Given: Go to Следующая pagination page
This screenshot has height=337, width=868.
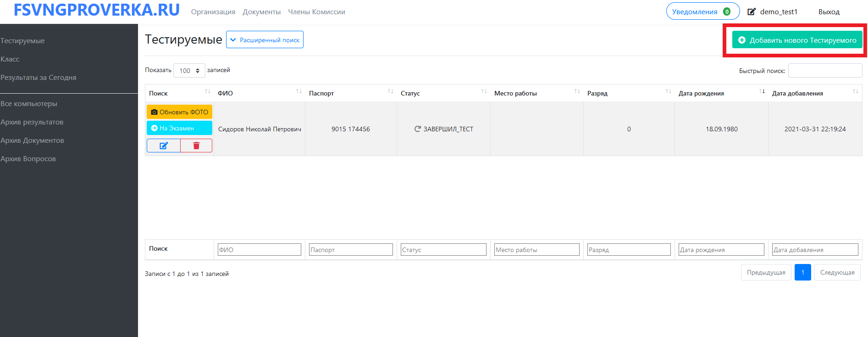Looking at the screenshot, I should point(837,272).
